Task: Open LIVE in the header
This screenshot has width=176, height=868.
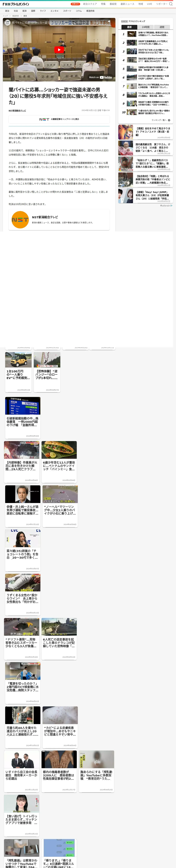Action: (x=149, y=4)
